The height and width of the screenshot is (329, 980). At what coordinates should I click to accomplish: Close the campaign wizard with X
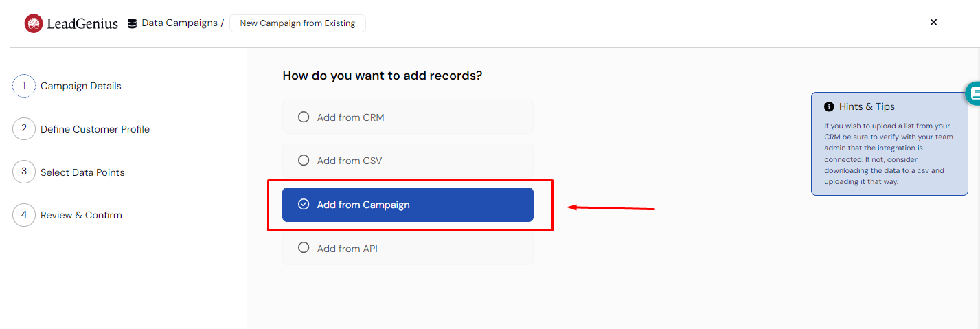tap(933, 22)
